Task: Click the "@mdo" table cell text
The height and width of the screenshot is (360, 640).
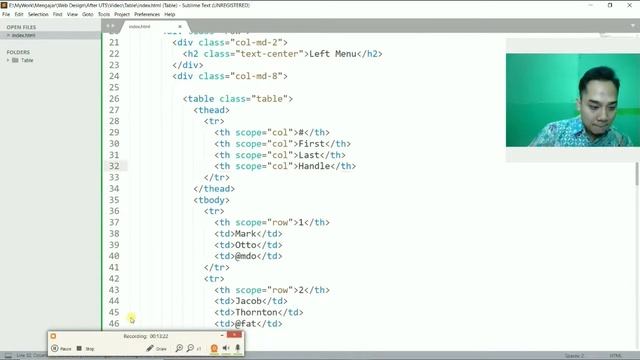Action: tap(246, 256)
